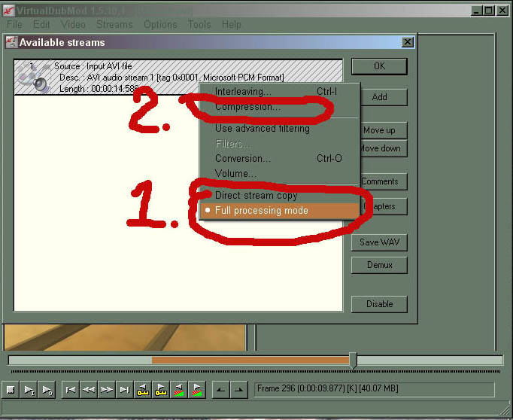The height and width of the screenshot is (420, 513).
Task: Click the VirtualDubMod title bar icon
Action: (8, 11)
